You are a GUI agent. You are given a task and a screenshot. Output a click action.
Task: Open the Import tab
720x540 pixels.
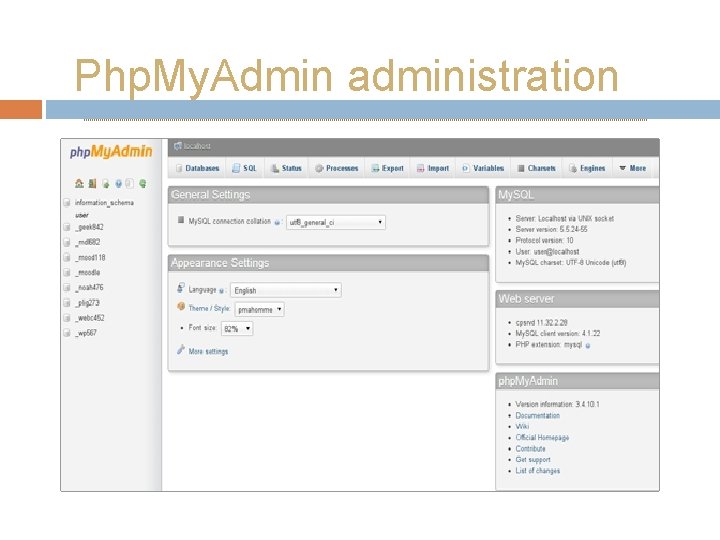point(433,168)
